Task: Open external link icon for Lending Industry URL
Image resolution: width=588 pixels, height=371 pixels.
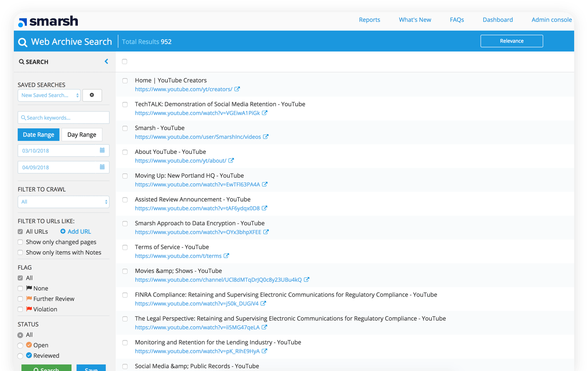Action: click(x=265, y=351)
